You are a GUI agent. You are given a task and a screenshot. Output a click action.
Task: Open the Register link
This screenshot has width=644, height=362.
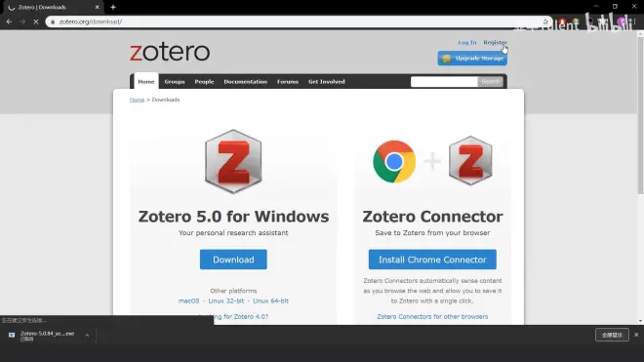point(495,42)
